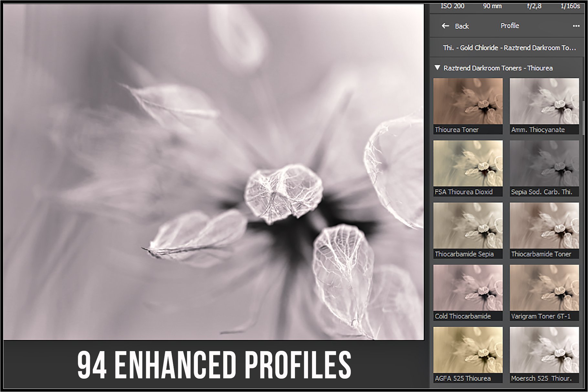Click the 1/160s shutter speed value
Viewport: 588px width, 392px height.
coord(570,6)
